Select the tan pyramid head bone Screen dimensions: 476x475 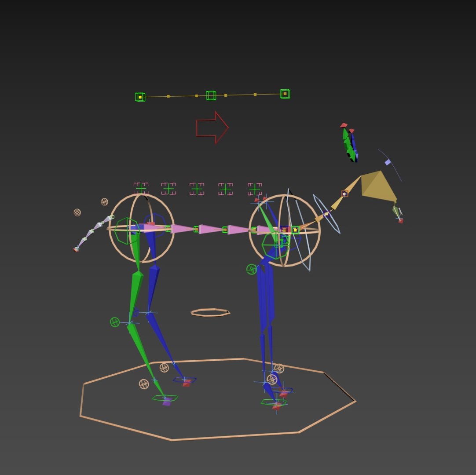(378, 186)
